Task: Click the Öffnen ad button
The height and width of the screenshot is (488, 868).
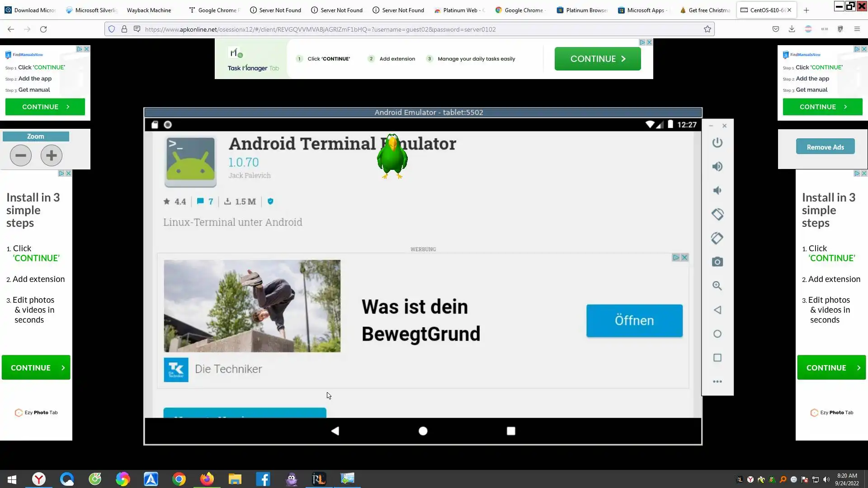Action: (x=634, y=321)
